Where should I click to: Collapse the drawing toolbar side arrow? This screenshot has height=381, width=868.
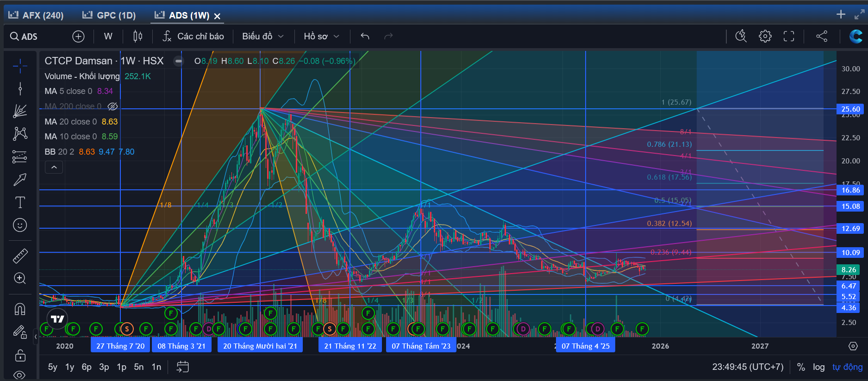pyautogui.click(x=36, y=337)
